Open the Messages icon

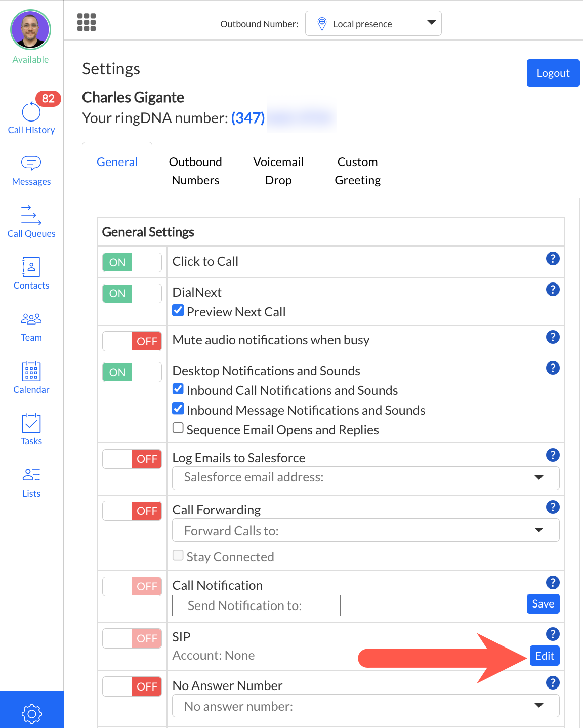31,171
